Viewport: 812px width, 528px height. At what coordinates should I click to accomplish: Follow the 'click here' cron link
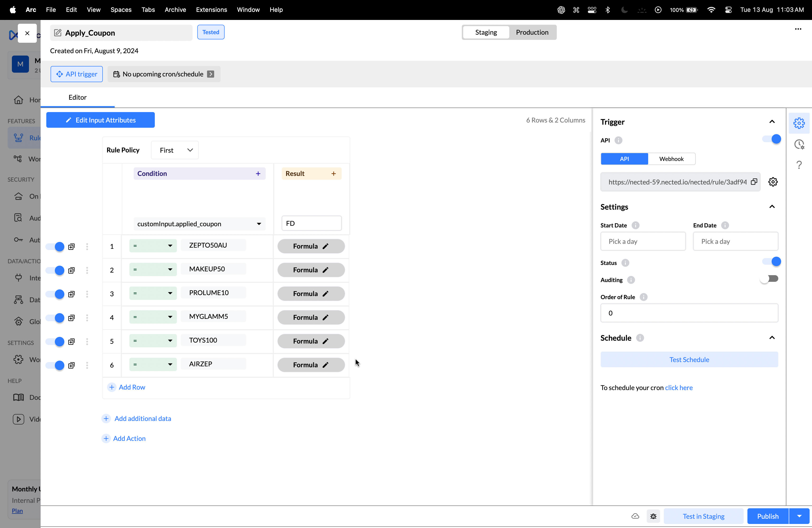pyautogui.click(x=679, y=387)
